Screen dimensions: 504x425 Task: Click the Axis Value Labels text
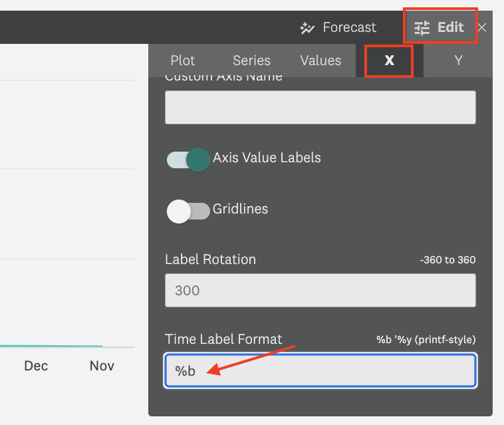267,158
